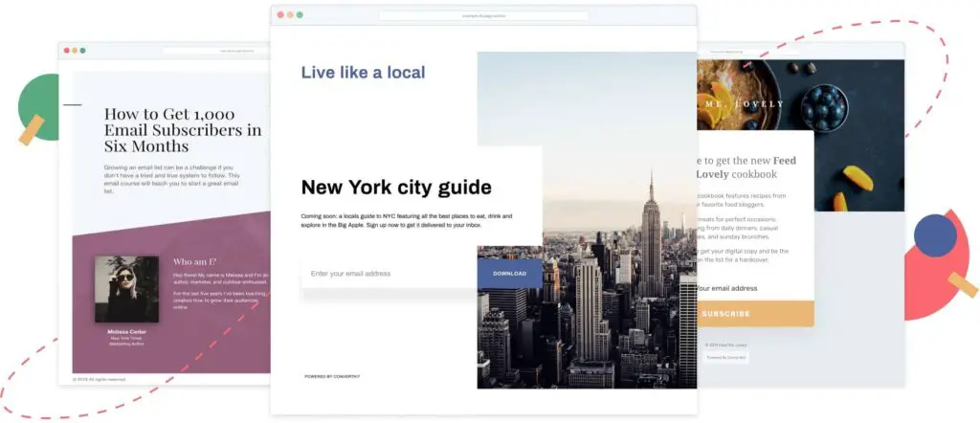Click the yellow minimize dot of center window
Viewport: 980px width, 423px height.
pyautogui.click(x=290, y=15)
